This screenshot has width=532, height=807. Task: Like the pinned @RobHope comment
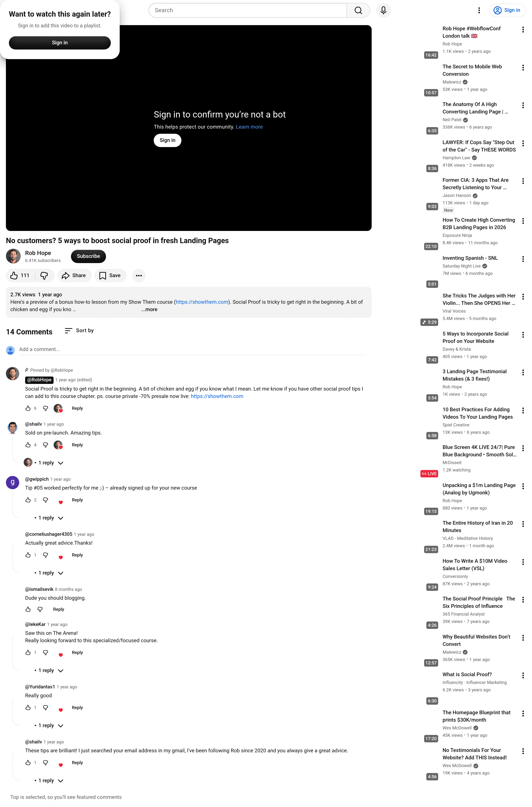(x=28, y=408)
